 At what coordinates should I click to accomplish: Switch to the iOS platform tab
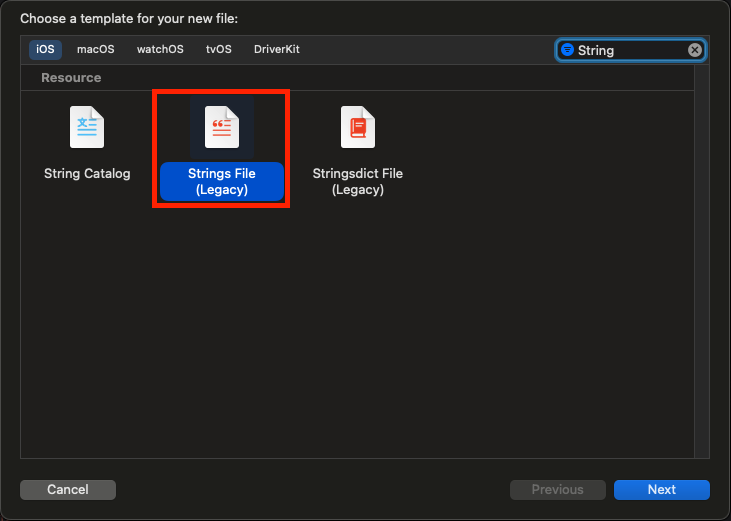[45, 49]
